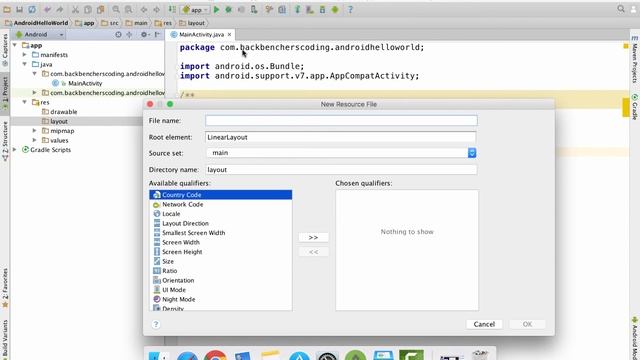Click the Replace magnifier icon
The image size is (640, 360).
129,9
